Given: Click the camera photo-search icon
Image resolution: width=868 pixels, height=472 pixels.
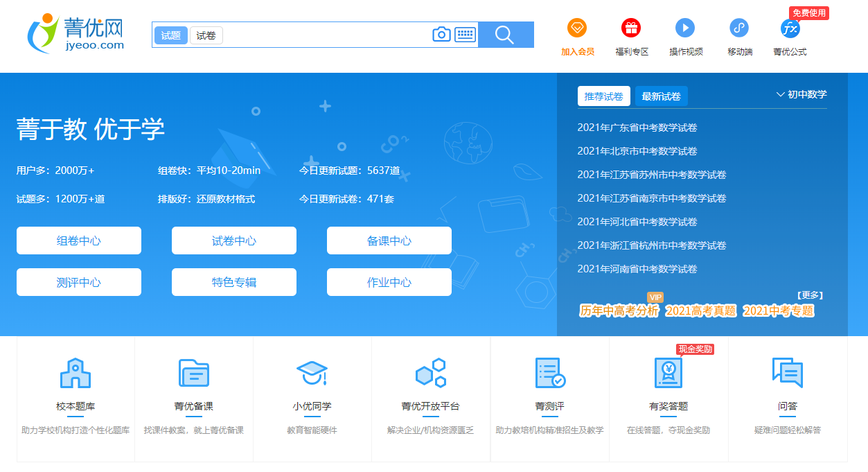Looking at the screenshot, I should pyautogui.click(x=441, y=33).
